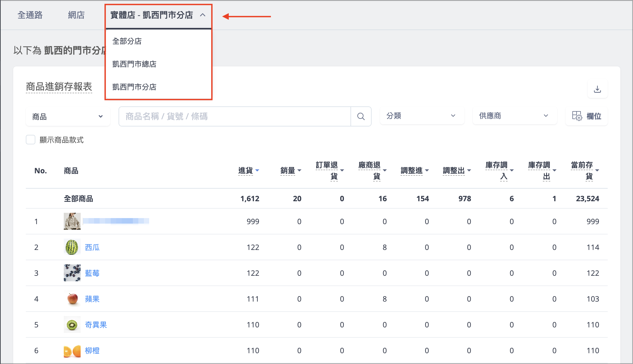Click the 商品進銷存報表 title

[59, 87]
